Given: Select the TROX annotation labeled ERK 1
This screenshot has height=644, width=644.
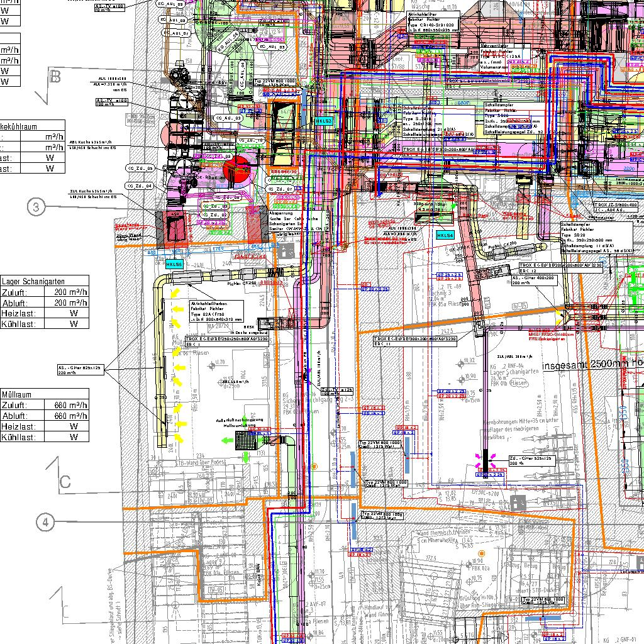Looking at the screenshot, I should click(x=227, y=341).
